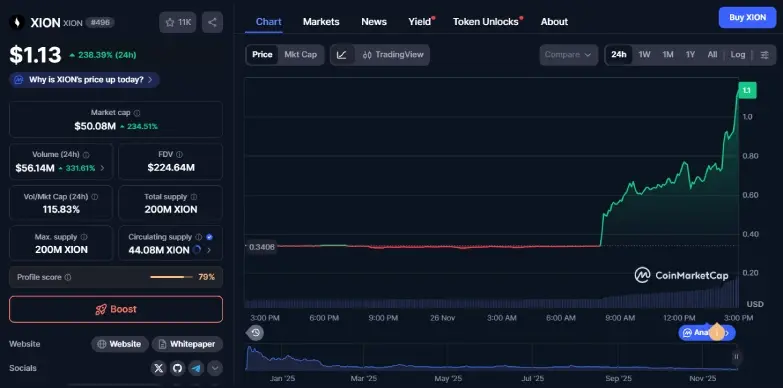
Task: Open XION's Telegram channel
Action: point(196,369)
